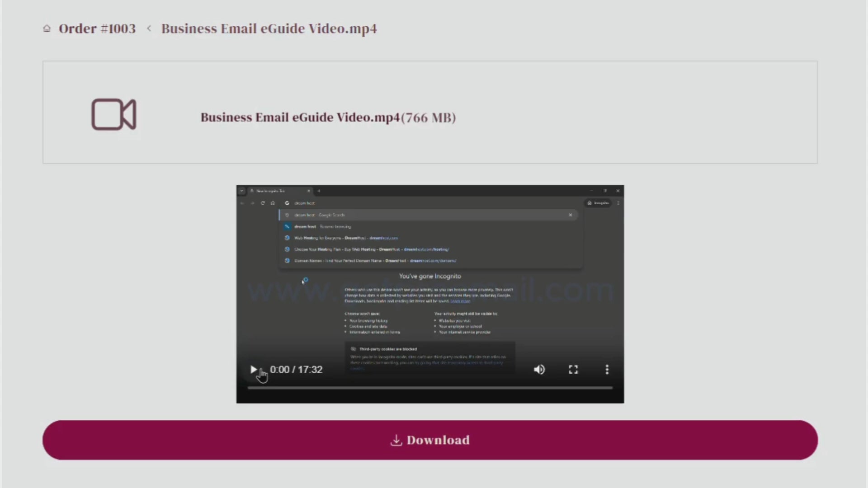Click the Download button
Image resolution: width=868 pixels, height=488 pixels.
click(x=429, y=440)
